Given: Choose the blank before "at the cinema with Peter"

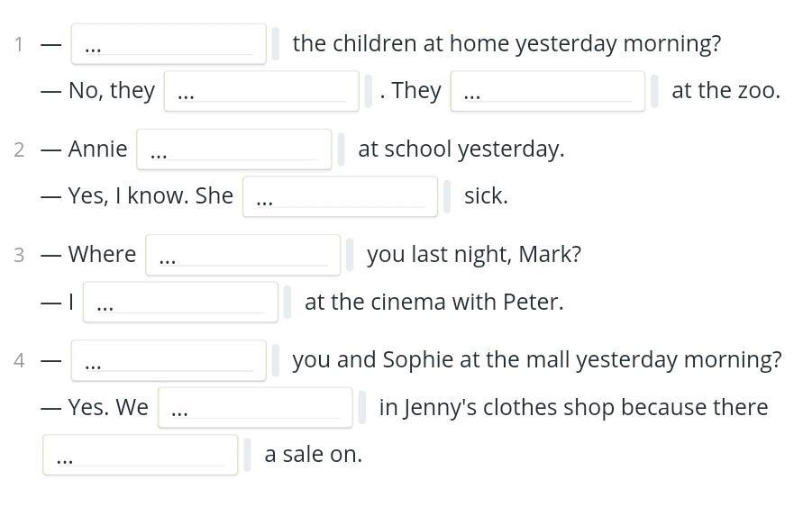Looking at the screenshot, I should point(180,303).
